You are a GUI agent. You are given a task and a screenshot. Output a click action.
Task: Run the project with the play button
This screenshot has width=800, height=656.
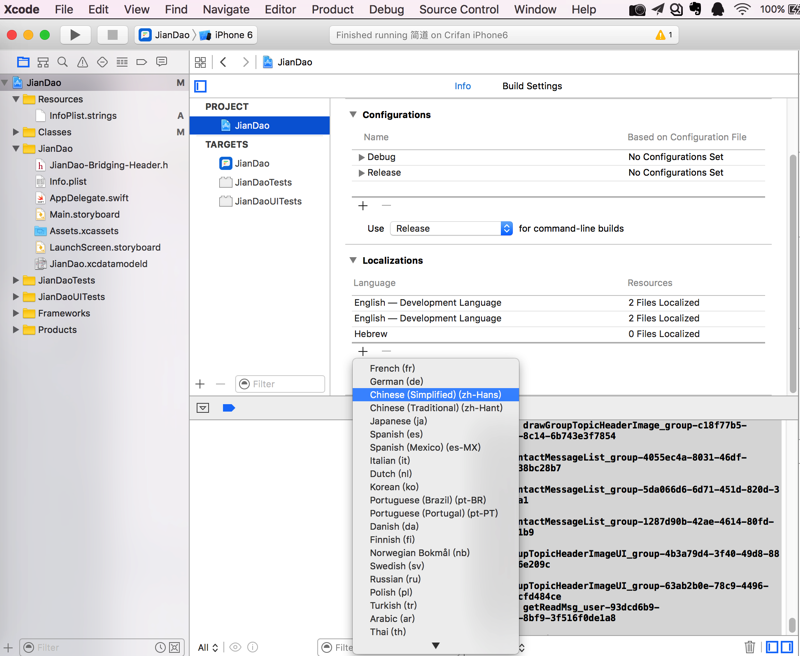75,35
